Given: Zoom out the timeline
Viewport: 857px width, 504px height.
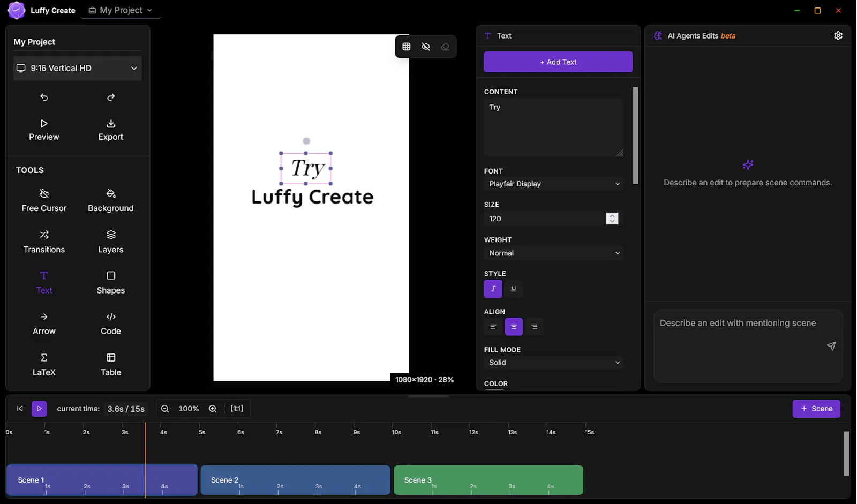Looking at the screenshot, I should pos(165,409).
